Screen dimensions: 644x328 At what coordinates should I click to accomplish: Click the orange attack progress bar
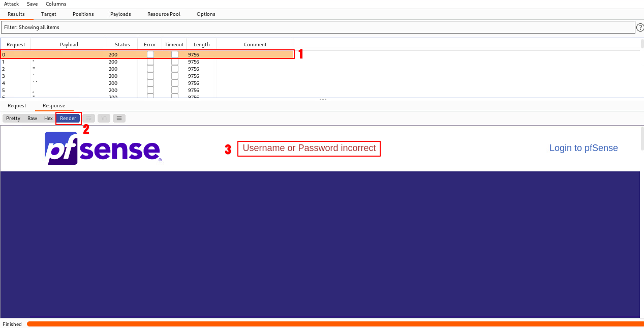click(335, 324)
